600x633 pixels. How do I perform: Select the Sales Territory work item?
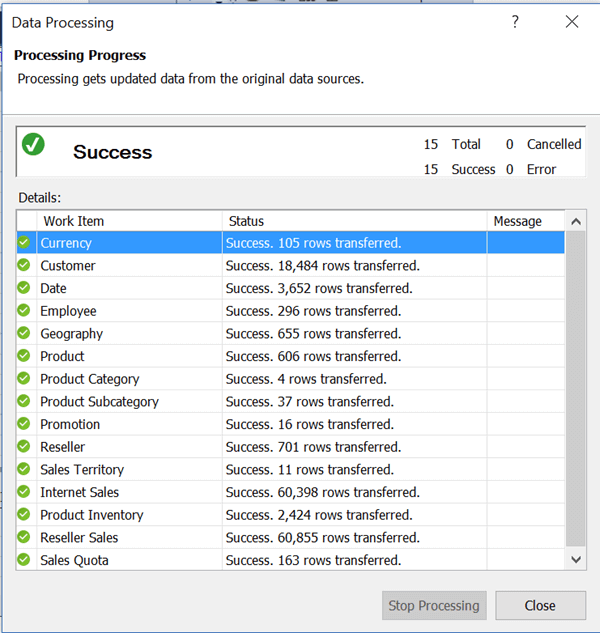pos(291,469)
